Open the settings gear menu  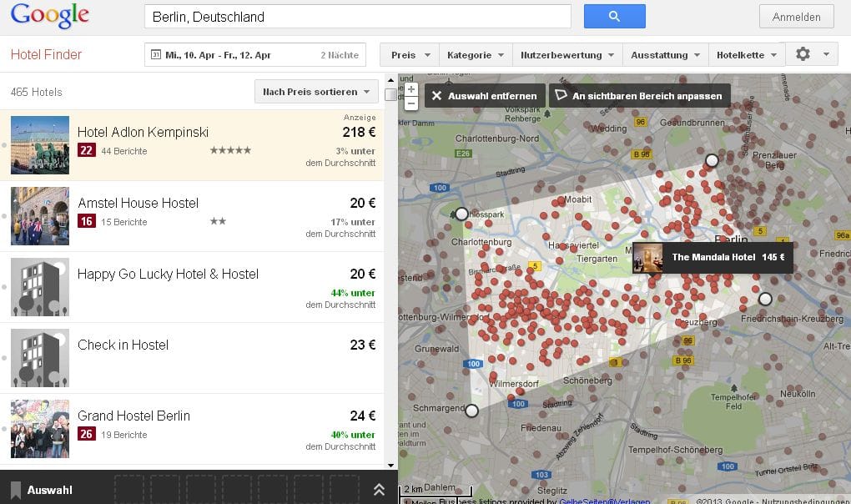pyautogui.click(x=803, y=53)
